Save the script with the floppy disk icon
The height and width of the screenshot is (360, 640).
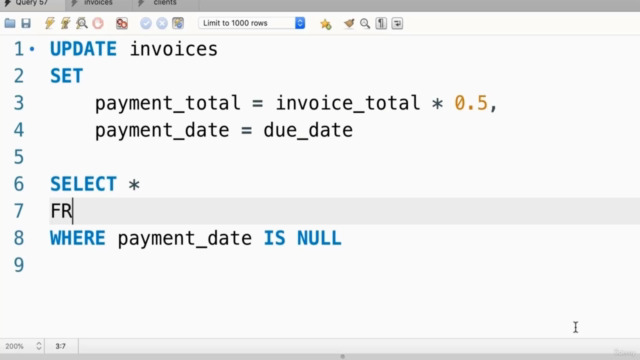tap(26, 23)
